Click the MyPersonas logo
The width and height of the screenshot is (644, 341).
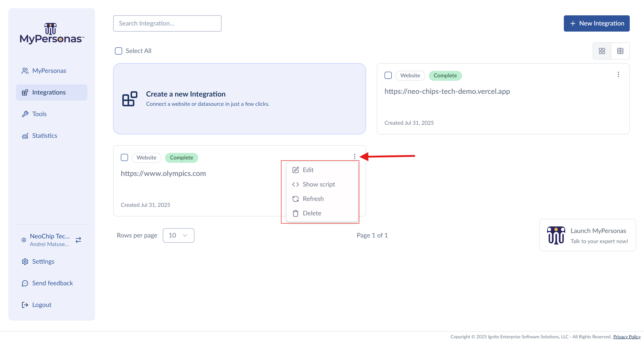(x=52, y=33)
